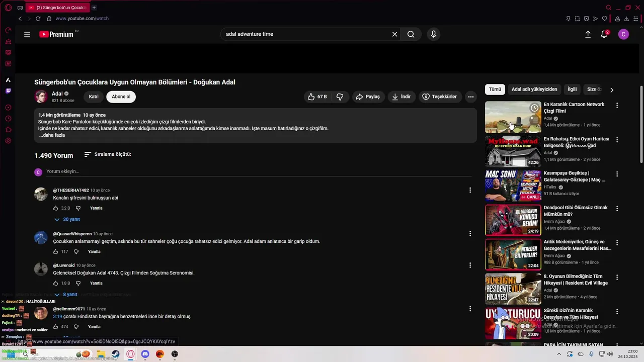Viewport: 644px width, 362px height.
Task: Click the Abone ol subscribe button
Action: point(121,97)
